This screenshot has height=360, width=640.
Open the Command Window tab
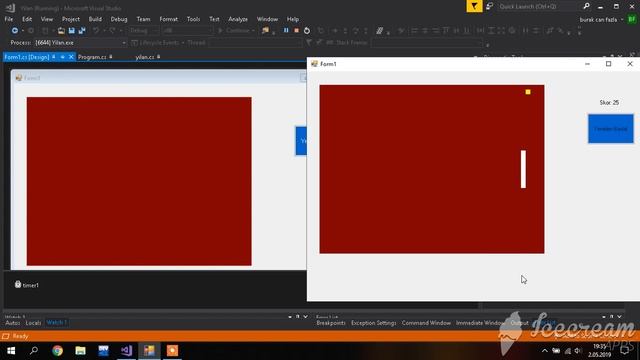tap(426, 323)
